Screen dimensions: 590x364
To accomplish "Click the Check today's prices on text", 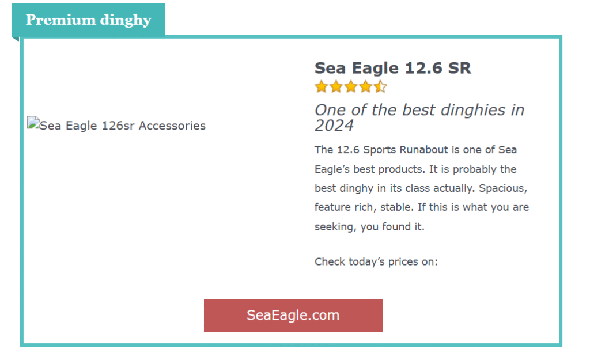I will pyautogui.click(x=376, y=262).
